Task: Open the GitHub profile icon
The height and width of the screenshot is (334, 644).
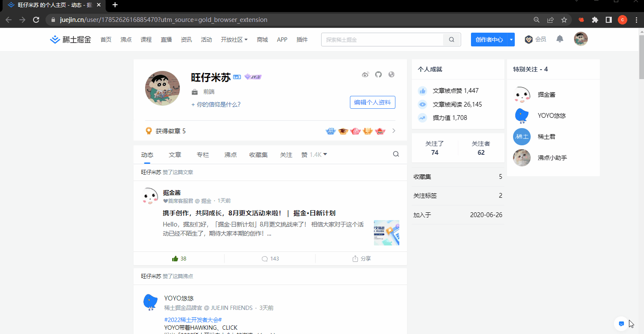Action: pos(378,74)
